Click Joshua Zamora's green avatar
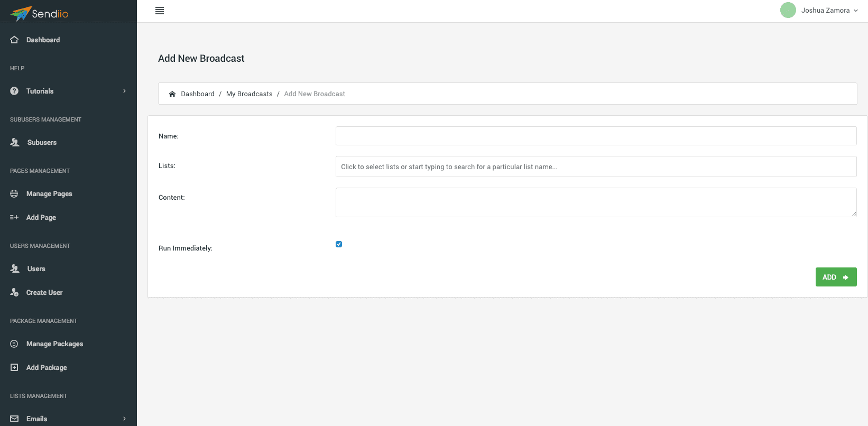The image size is (868, 426). pyautogui.click(x=788, y=10)
